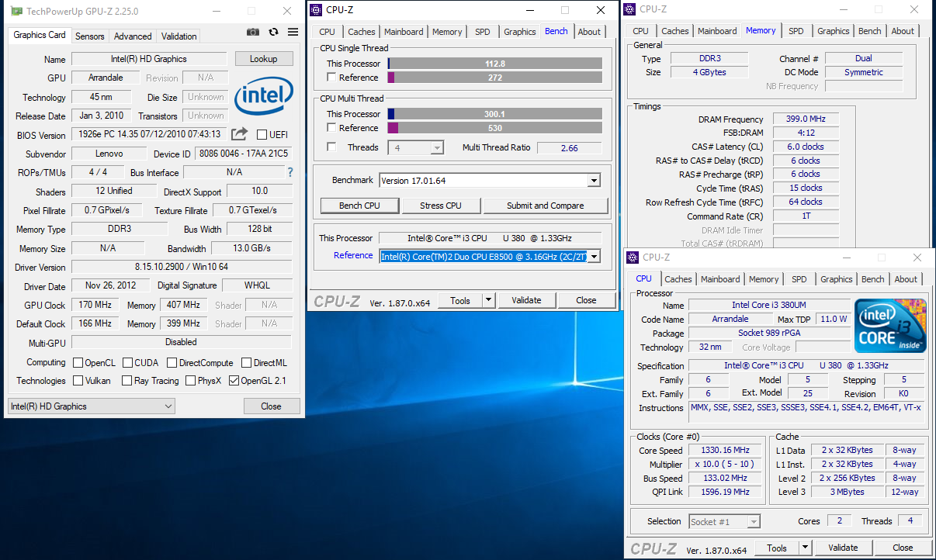936x560 pixels.
Task: Open the GPU-Z hamburger menu
Action: [x=293, y=32]
